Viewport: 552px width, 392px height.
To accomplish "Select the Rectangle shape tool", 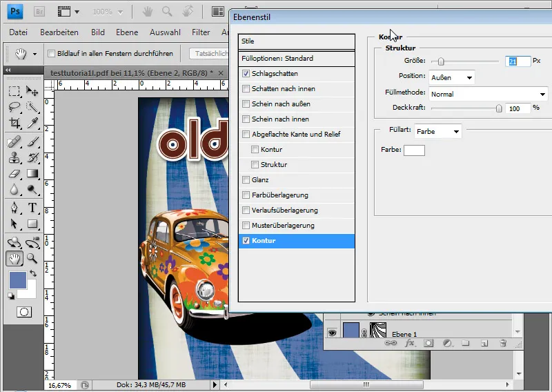I will click(32, 224).
